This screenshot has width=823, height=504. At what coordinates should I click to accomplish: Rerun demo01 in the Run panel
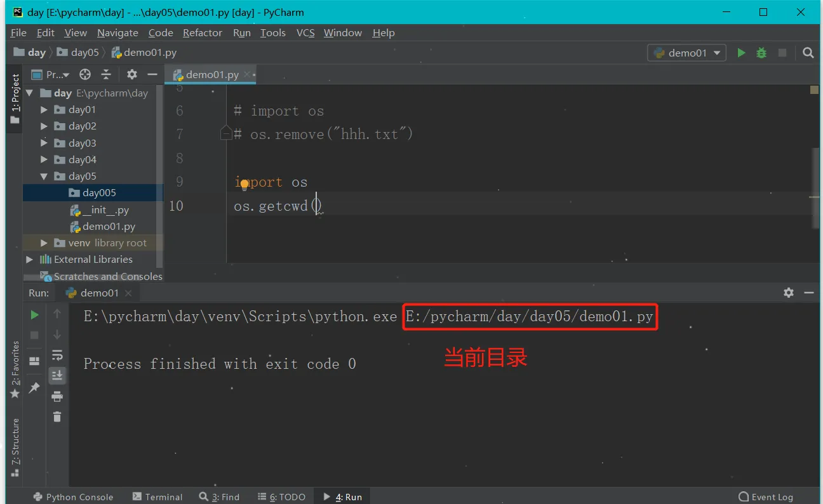(x=35, y=314)
